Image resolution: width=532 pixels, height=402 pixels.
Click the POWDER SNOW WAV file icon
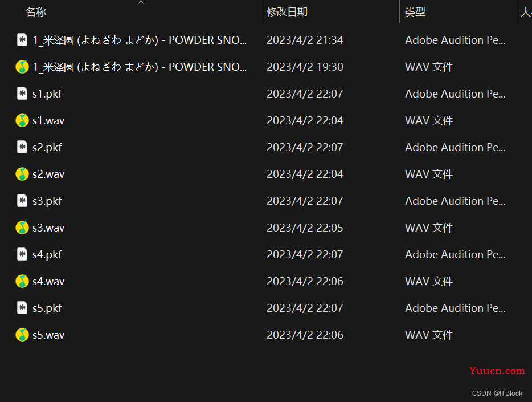[x=22, y=67]
